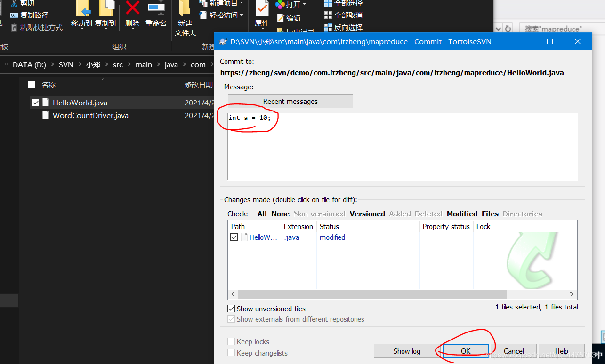Click the New Folder (新建文件夹) icon
605x364 pixels.
[185, 8]
